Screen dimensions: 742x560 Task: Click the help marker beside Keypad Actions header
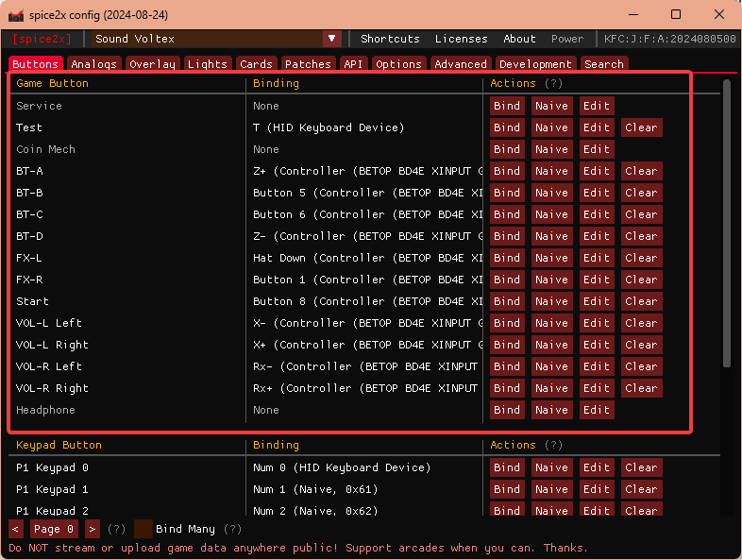(x=553, y=445)
